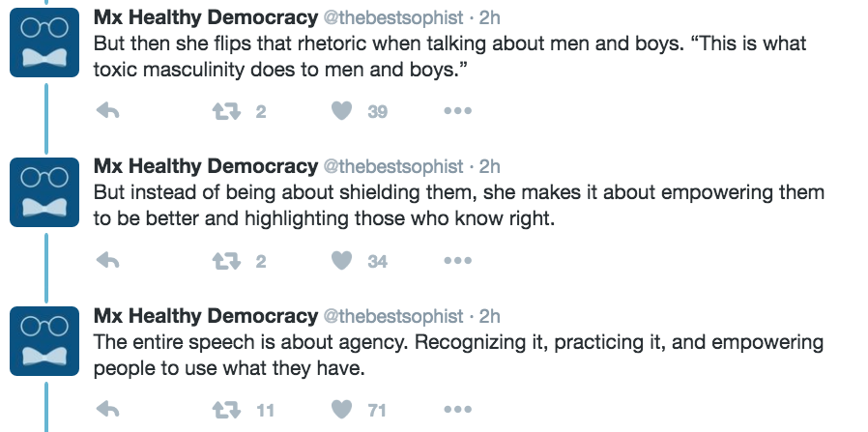
Task: Reply to the tweet about agency
Action: (108, 411)
